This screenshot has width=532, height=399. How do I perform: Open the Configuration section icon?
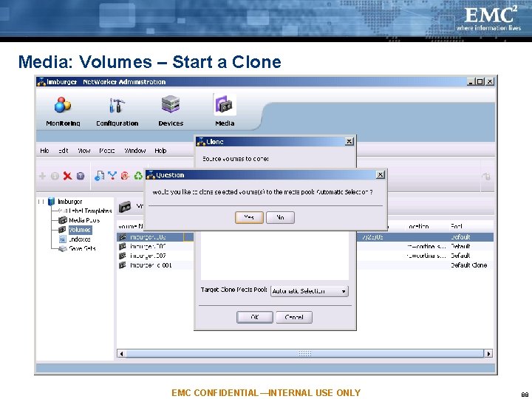click(117, 105)
